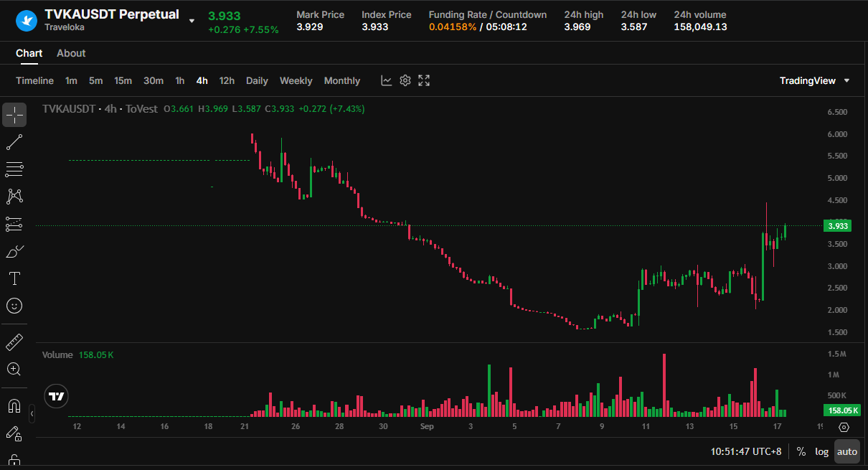This screenshot has height=470, width=868.
Task: Open the emoji icons tool
Action: (14, 306)
